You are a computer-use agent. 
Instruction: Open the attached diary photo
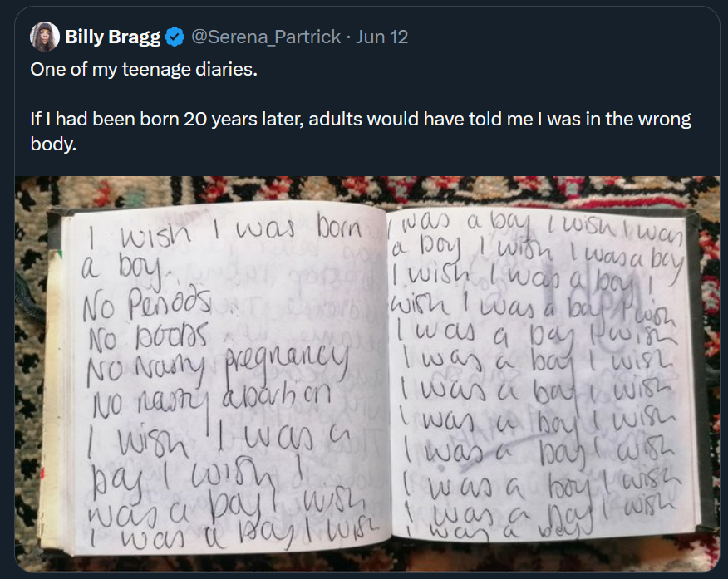[367, 374]
